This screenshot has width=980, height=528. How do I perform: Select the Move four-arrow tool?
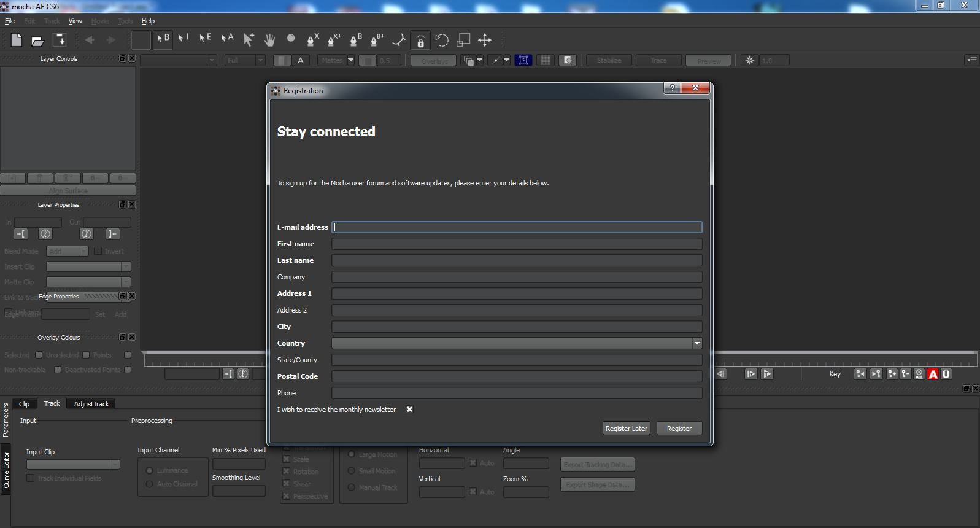click(x=485, y=40)
